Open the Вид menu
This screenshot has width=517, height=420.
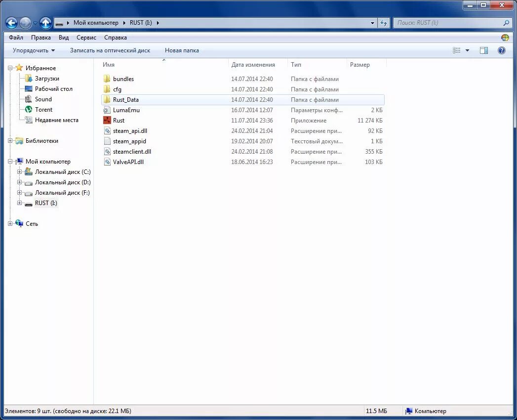coord(64,37)
